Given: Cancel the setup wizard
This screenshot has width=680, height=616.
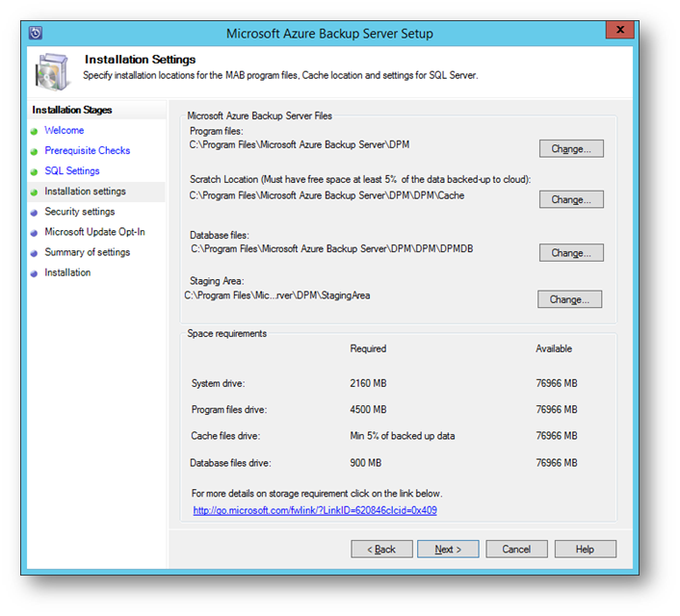Looking at the screenshot, I should click(x=516, y=550).
